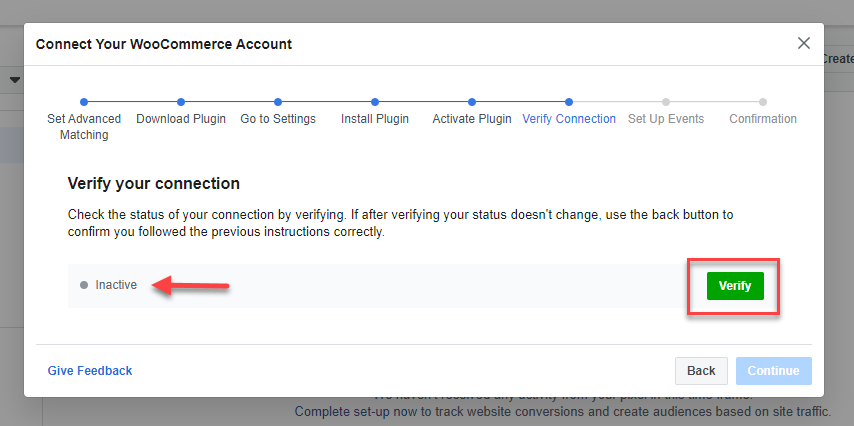Close the Connect Your WooCommerce Account dialog
This screenshot has height=426, width=854.
(804, 44)
